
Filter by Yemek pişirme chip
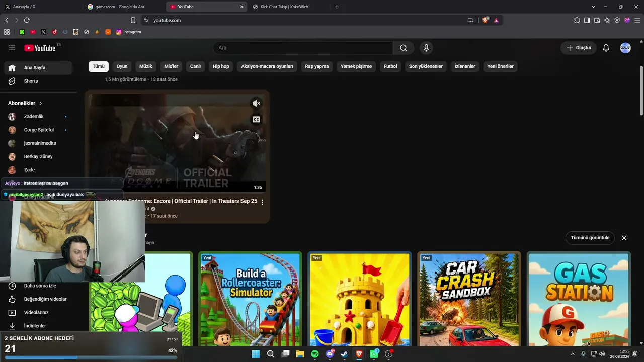pyautogui.click(x=356, y=66)
